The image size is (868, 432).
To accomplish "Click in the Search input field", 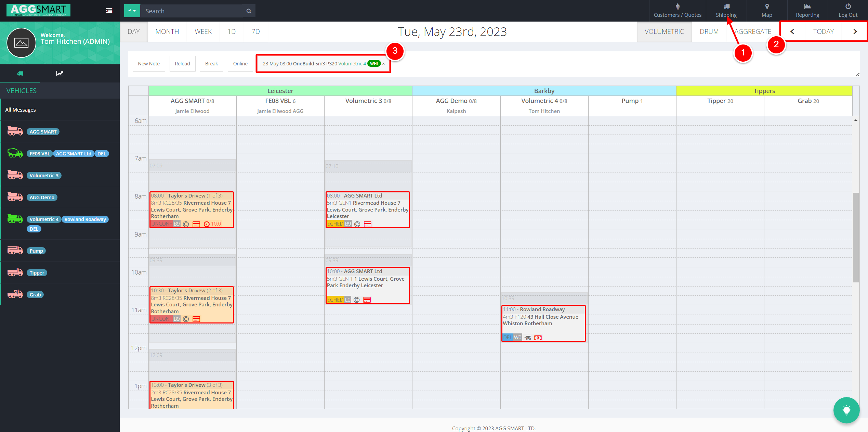I will click(x=192, y=11).
